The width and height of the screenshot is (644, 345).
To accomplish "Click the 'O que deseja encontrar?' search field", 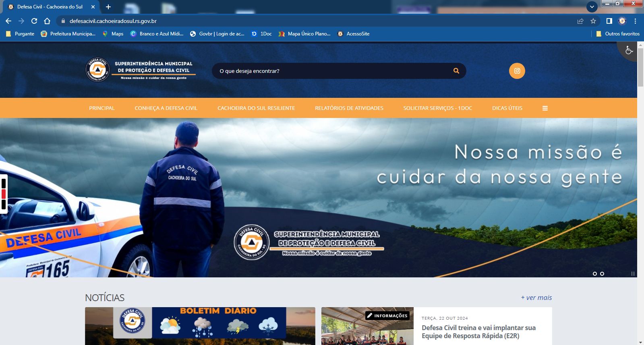I will 330,71.
